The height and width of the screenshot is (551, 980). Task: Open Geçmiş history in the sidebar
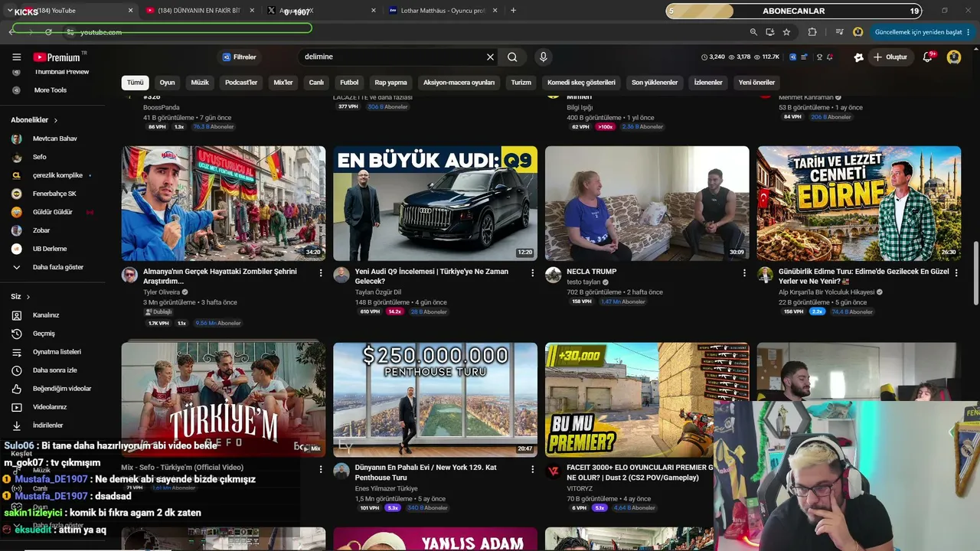(44, 334)
